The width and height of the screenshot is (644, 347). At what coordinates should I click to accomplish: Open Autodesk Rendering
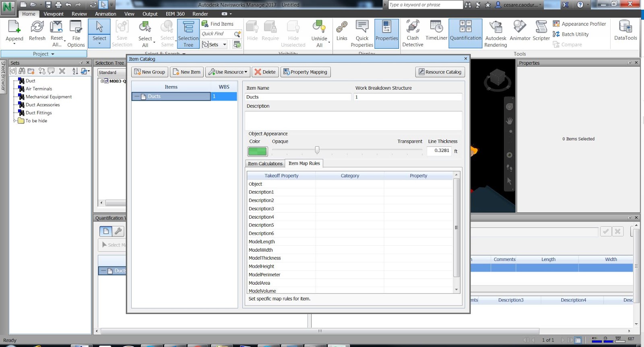pos(495,34)
